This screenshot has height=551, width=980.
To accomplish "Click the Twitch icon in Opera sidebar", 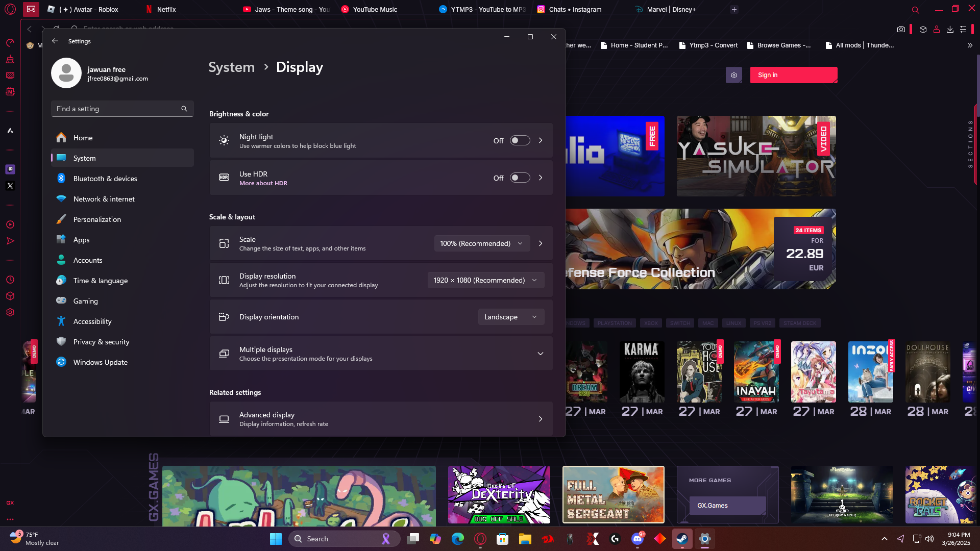I will 10,169.
